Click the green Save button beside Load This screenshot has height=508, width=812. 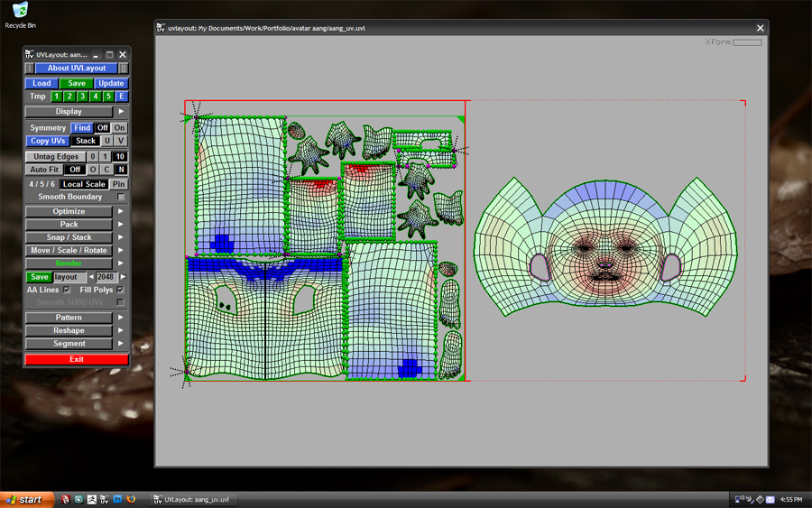point(76,83)
